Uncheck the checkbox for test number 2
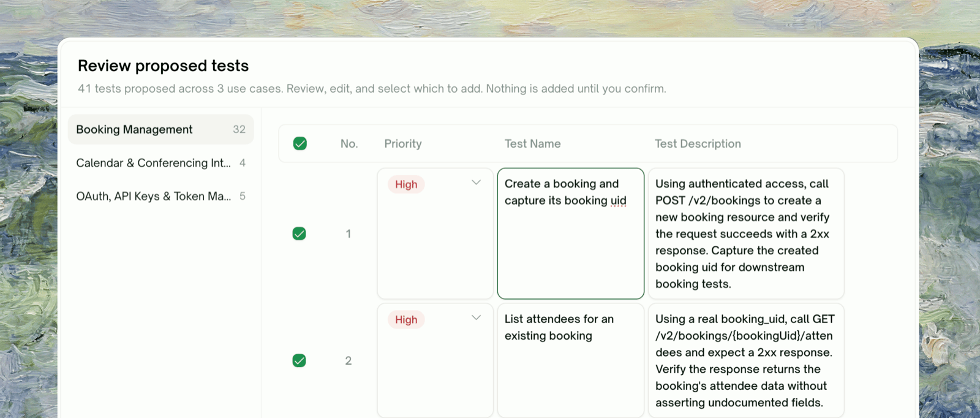 300,360
